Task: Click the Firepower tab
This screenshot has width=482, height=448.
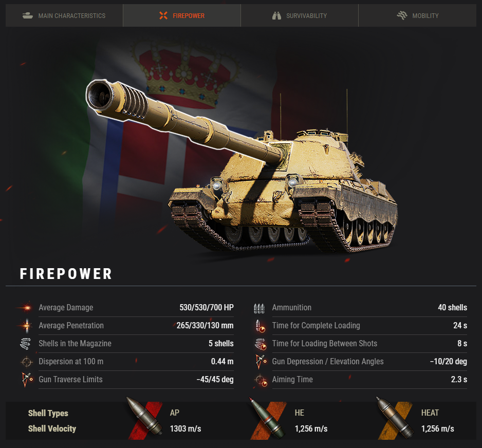Action: [182, 15]
